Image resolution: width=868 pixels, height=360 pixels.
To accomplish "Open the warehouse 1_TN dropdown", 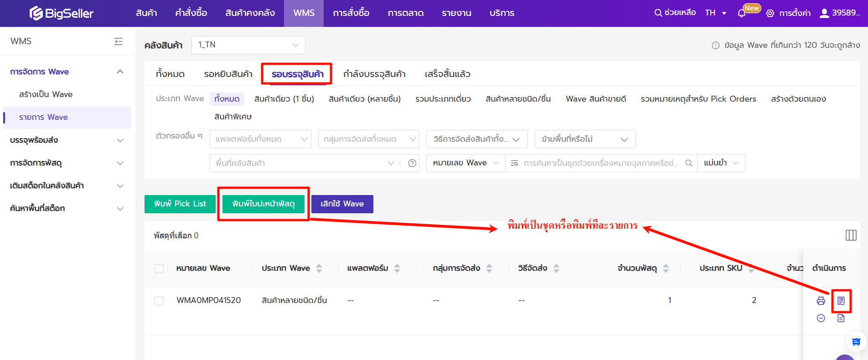I will coord(248,45).
